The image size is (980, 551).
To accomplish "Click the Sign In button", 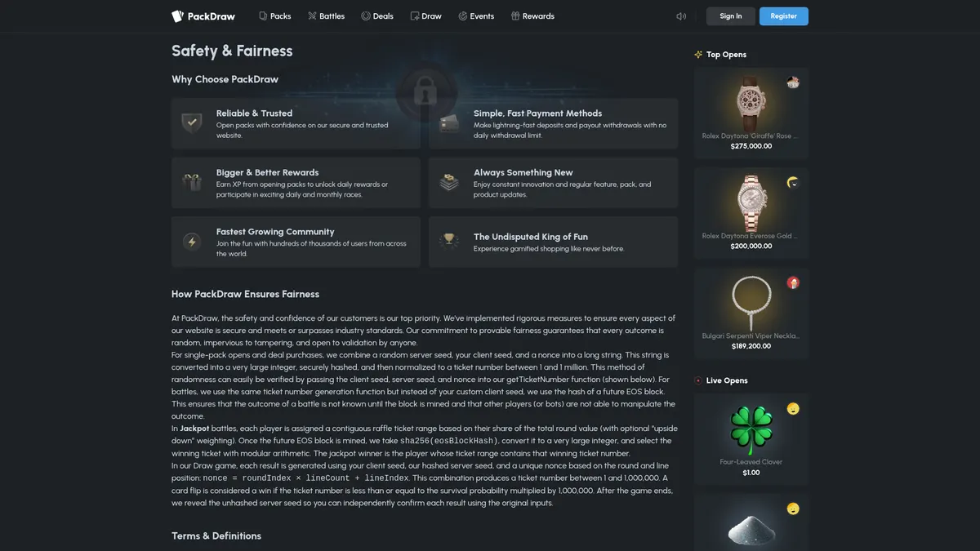I will (x=731, y=16).
